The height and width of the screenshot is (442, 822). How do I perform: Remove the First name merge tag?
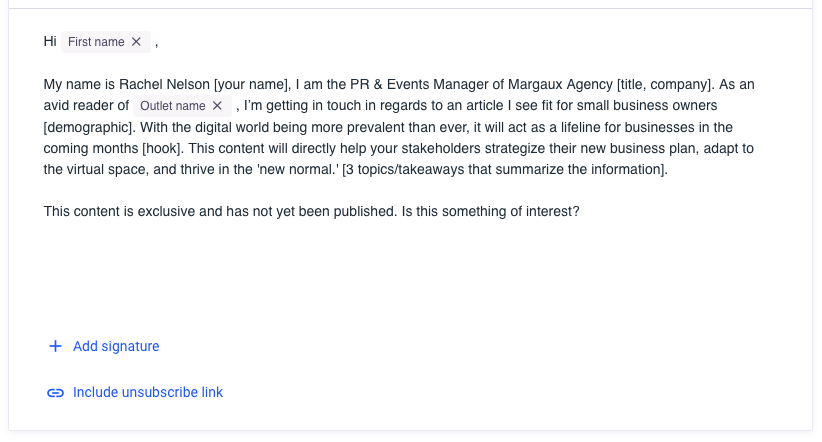137,42
